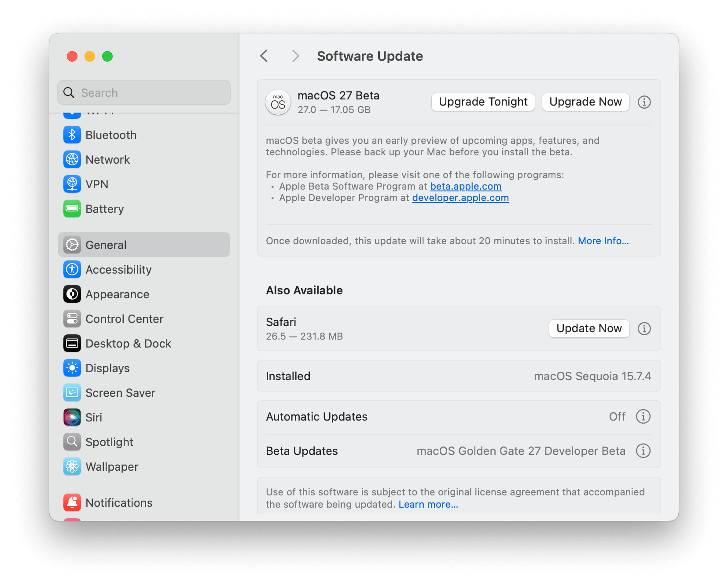Click macOS Sequoia 15.7.4 installed version

592,376
